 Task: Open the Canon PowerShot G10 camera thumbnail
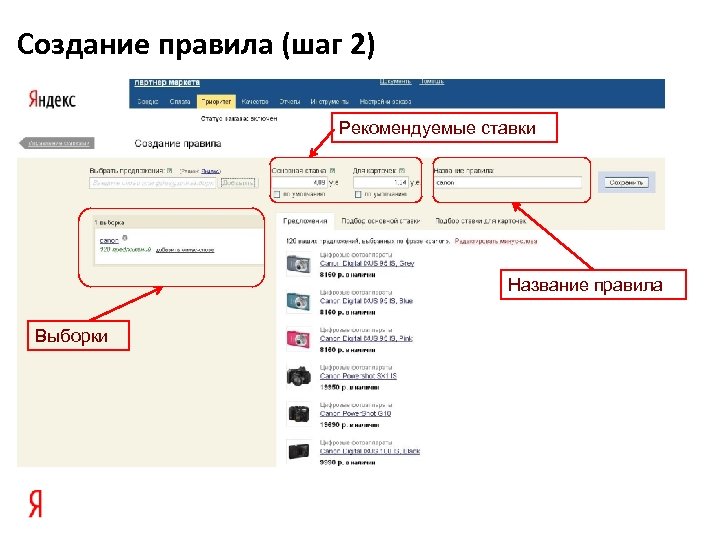click(x=298, y=414)
